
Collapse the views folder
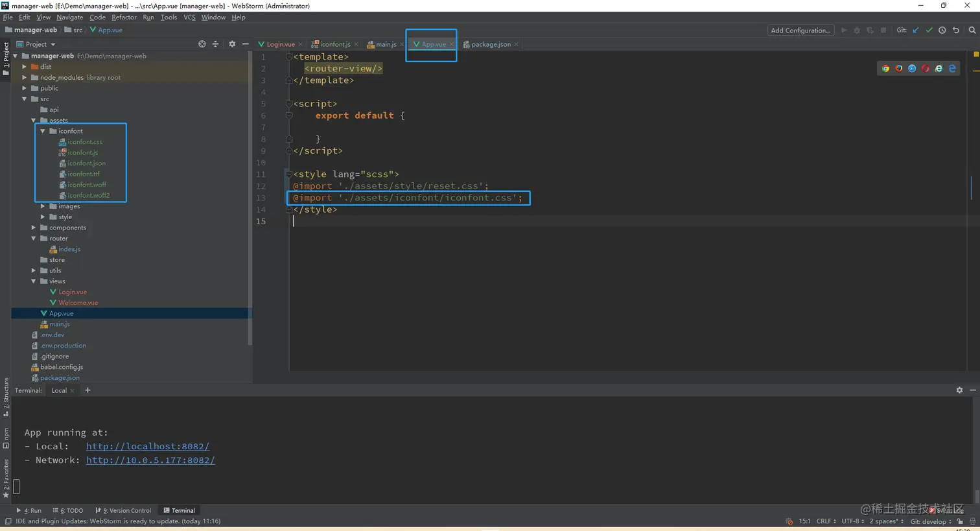[34, 281]
